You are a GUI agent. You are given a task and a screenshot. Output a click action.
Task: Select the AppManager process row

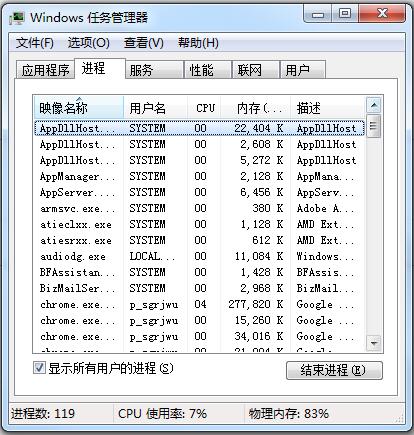point(199,176)
